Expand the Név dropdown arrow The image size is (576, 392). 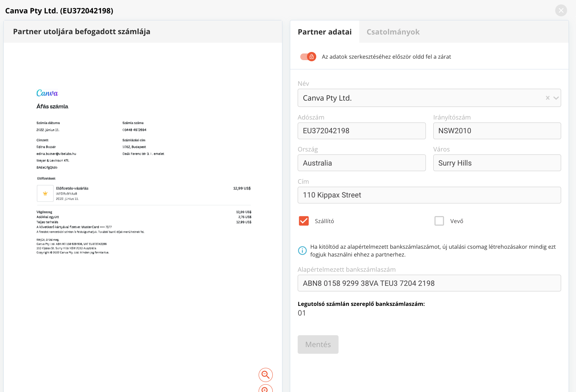(x=556, y=98)
